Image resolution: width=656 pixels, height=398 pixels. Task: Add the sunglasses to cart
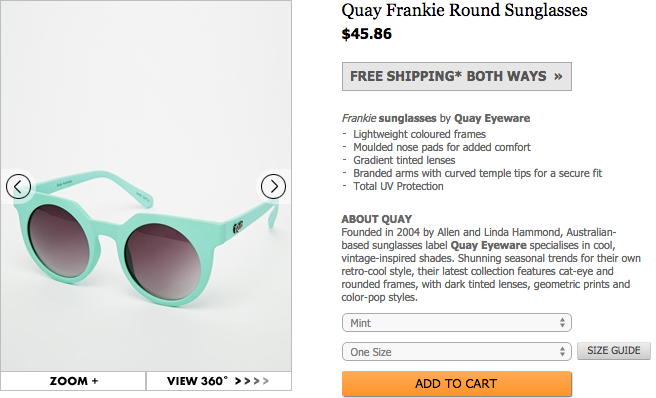tap(456, 383)
